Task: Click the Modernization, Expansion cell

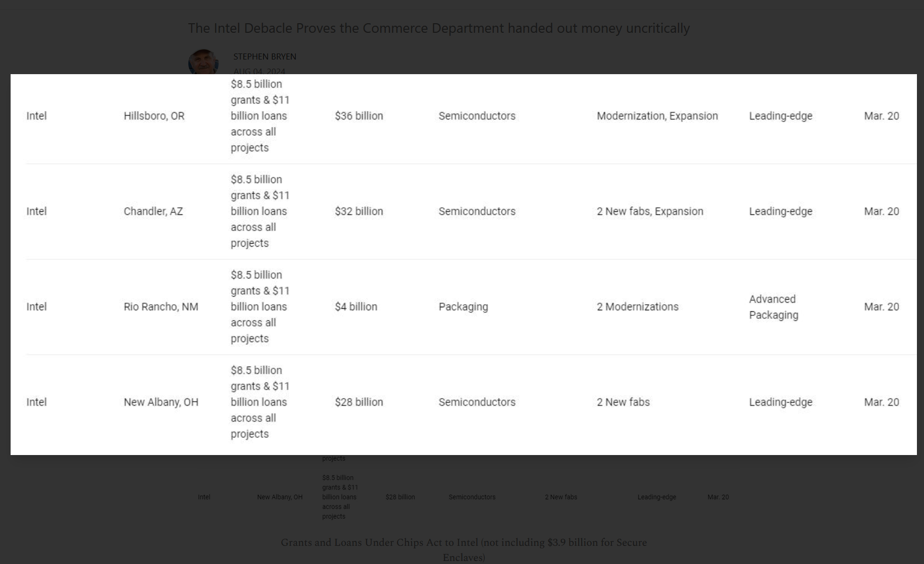Action: pos(657,116)
